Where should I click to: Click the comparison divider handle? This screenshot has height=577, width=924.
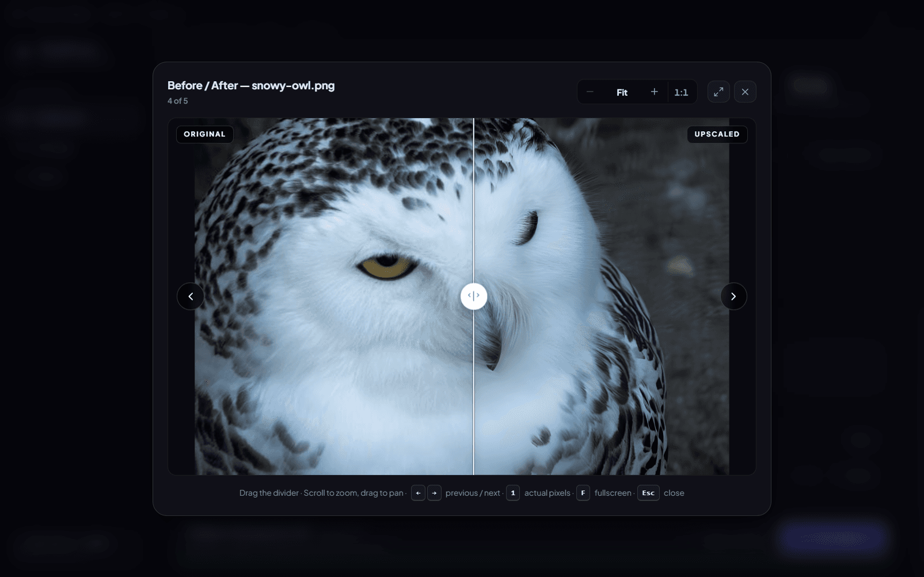[x=474, y=296]
